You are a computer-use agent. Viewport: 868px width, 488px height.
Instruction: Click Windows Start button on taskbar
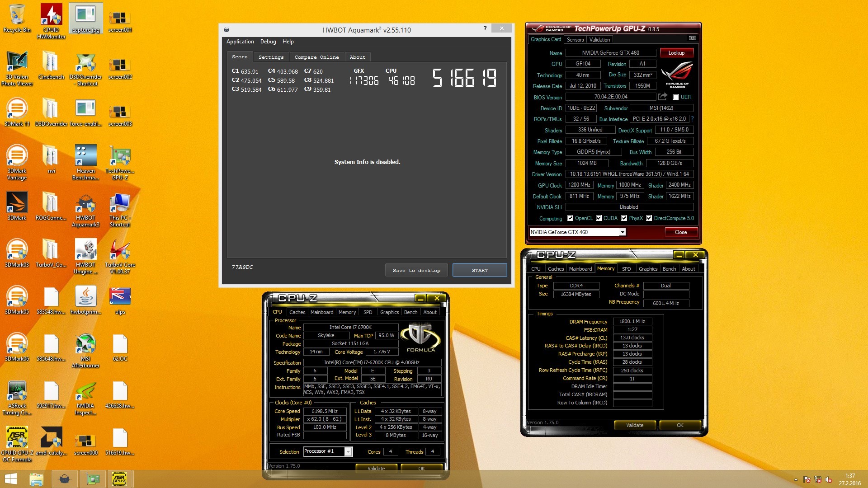click(10, 479)
